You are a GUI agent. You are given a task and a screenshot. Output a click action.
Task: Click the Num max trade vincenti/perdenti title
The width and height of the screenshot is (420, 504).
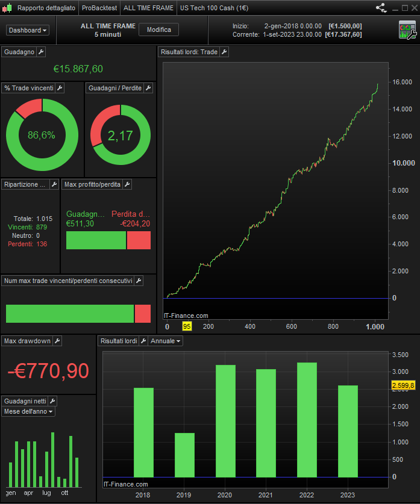click(x=68, y=281)
